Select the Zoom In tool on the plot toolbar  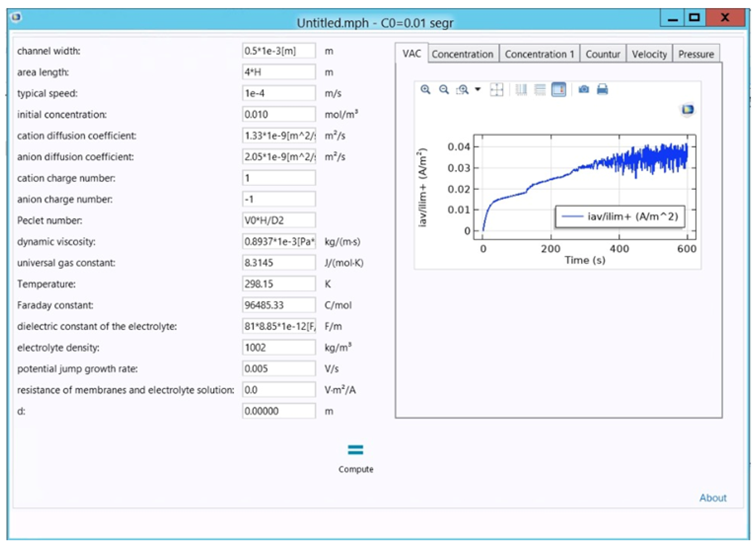(x=425, y=90)
